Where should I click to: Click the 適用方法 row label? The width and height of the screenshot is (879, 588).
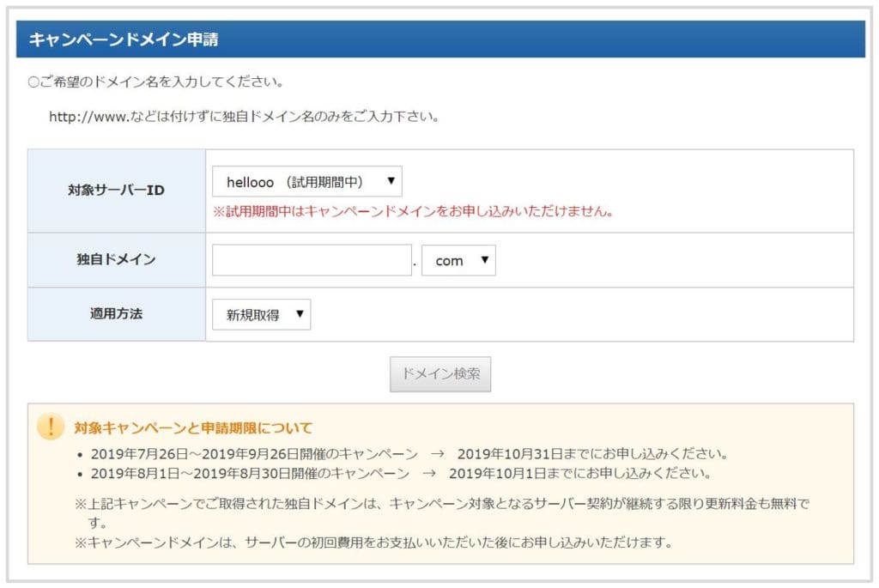pyautogui.click(x=116, y=313)
